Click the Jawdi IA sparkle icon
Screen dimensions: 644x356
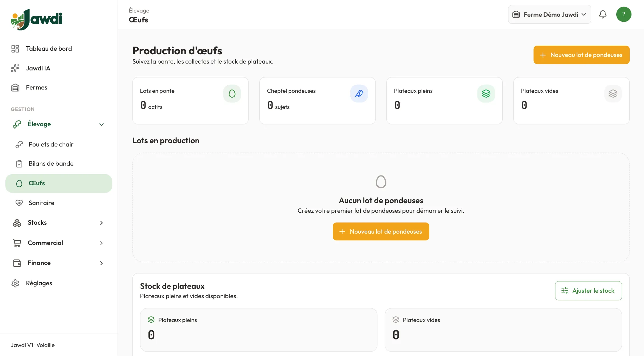[x=15, y=68]
